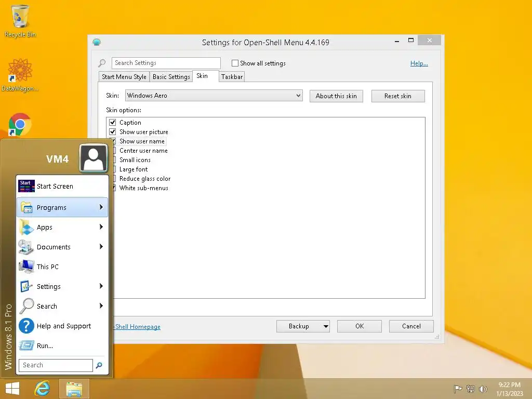Uncheck Show user picture option

[x=113, y=131]
